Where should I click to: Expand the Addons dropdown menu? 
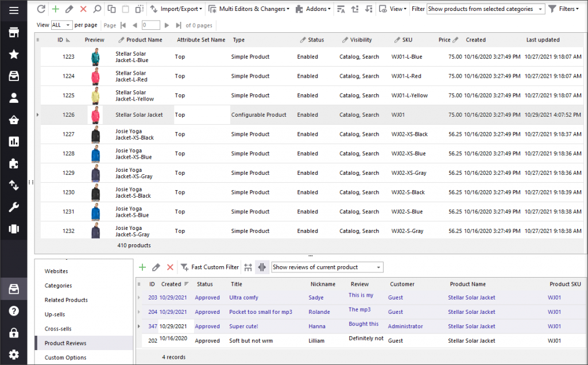coord(313,9)
